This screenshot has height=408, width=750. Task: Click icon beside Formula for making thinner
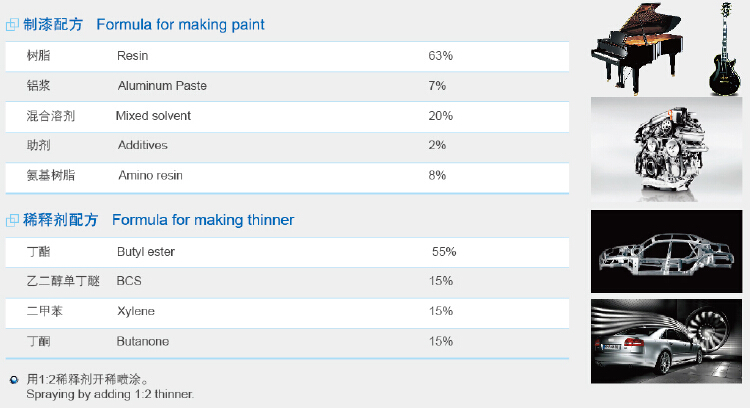(13, 220)
